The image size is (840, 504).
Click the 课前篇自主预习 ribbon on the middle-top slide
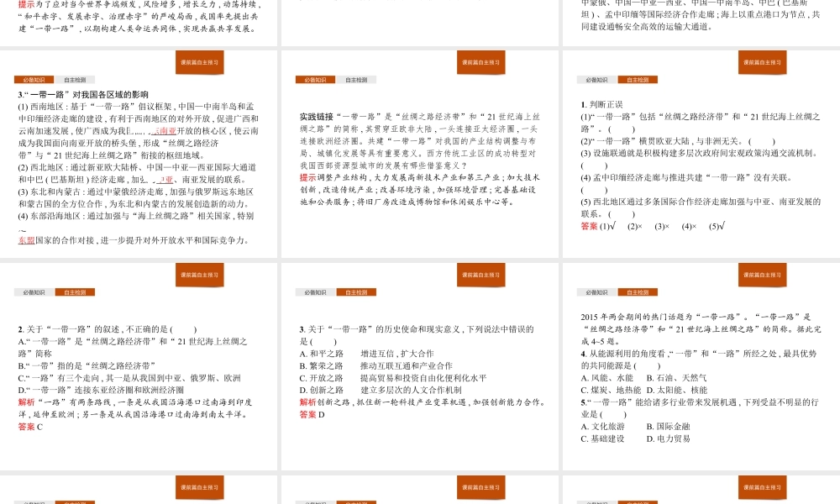pyautogui.click(x=481, y=62)
